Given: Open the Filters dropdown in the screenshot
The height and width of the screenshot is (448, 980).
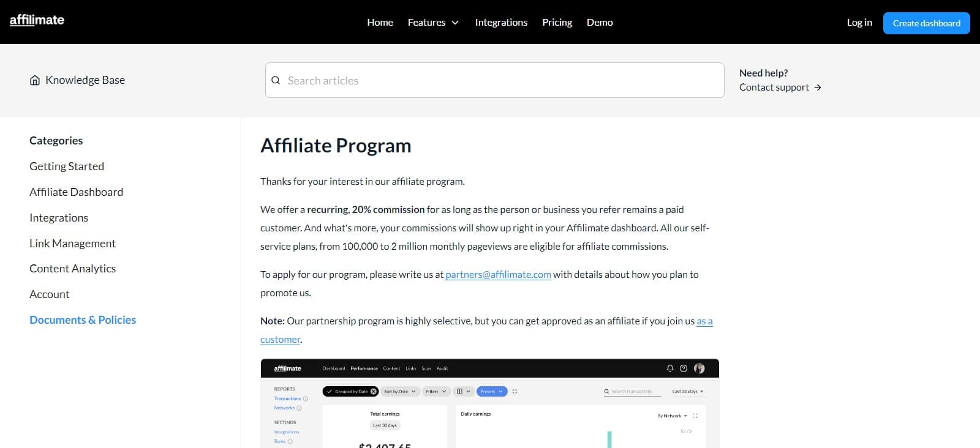Looking at the screenshot, I should (x=436, y=391).
